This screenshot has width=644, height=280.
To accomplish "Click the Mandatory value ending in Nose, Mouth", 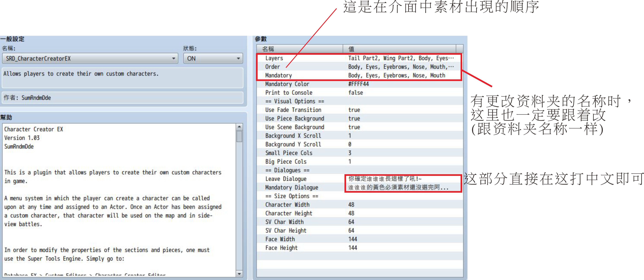I will click(x=396, y=75).
